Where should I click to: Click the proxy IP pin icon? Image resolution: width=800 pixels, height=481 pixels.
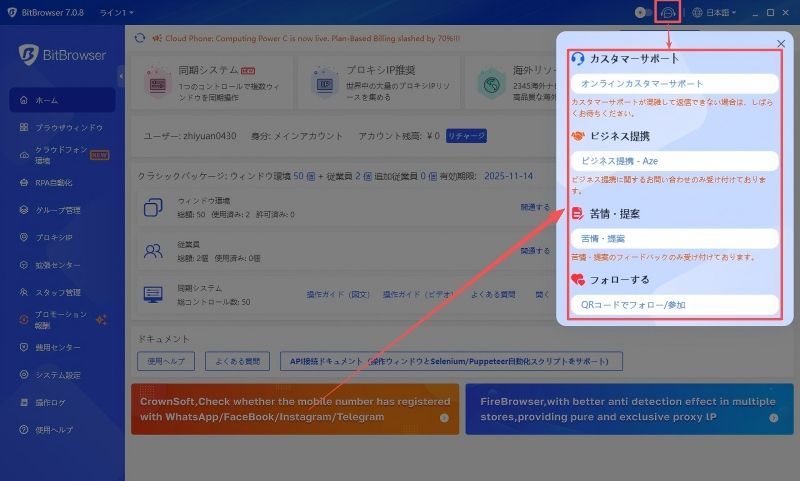(x=23, y=237)
